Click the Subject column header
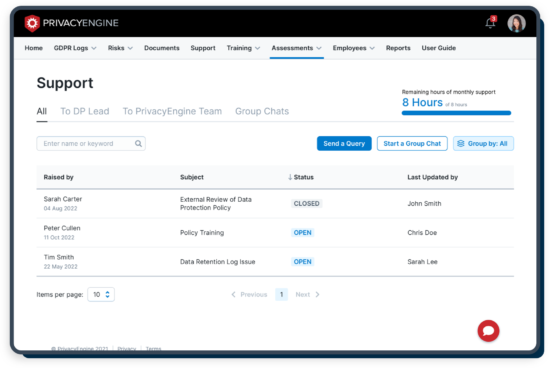550x368 pixels. pos(192,177)
